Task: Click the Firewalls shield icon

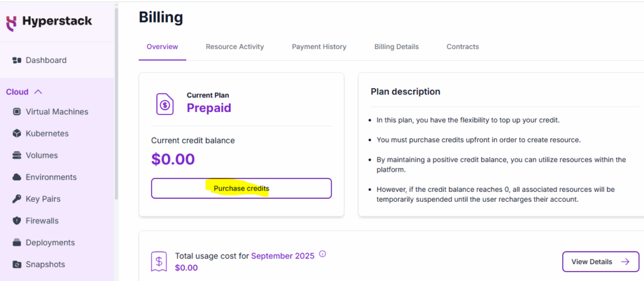Action: pos(17,221)
